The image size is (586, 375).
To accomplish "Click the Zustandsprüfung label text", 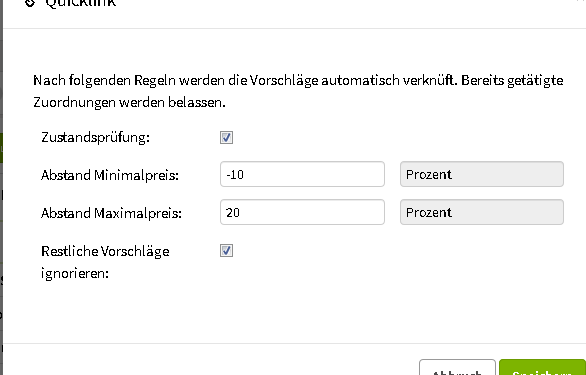I will (x=95, y=138).
